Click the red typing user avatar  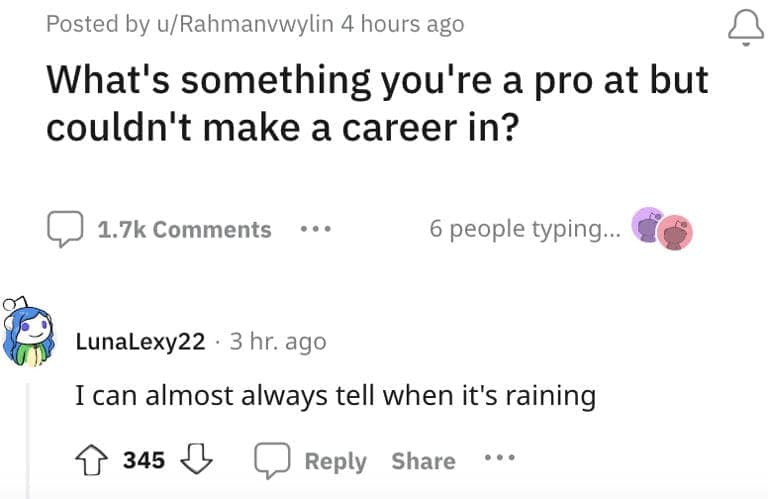click(x=674, y=232)
